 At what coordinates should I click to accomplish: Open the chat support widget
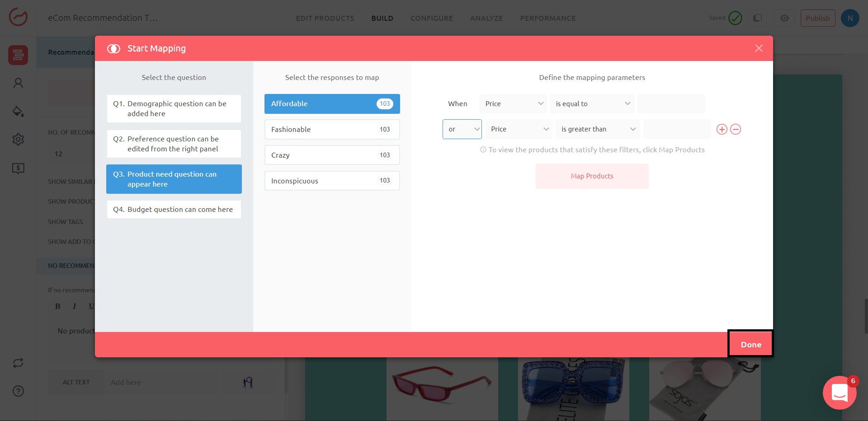coord(840,393)
